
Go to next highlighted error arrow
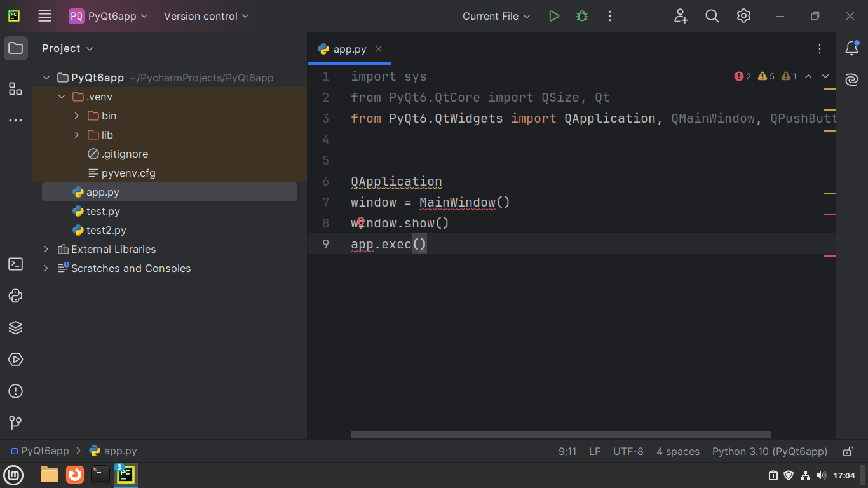(825, 76)
